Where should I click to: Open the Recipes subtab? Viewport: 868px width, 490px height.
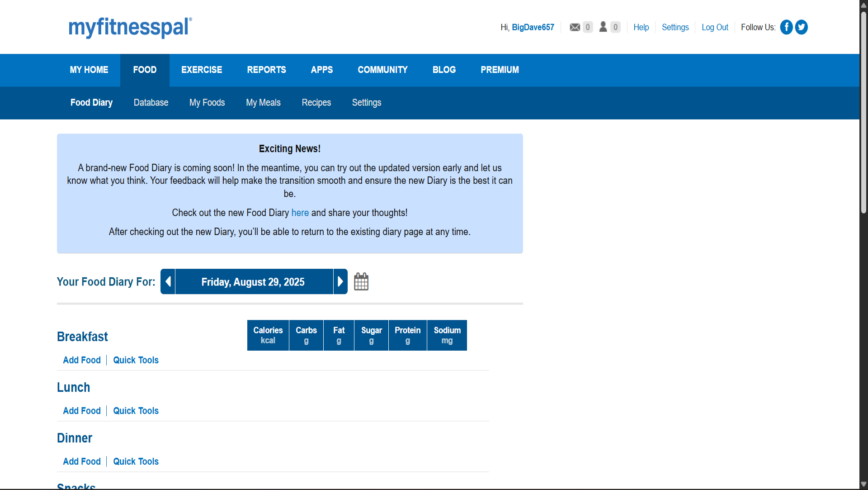pyautogui.click(x=316, y=103)
